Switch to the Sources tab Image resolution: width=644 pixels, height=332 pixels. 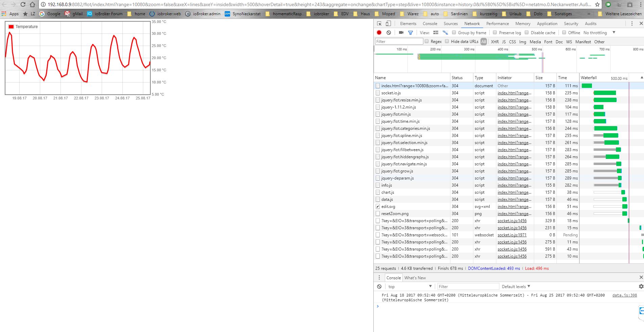451,24
